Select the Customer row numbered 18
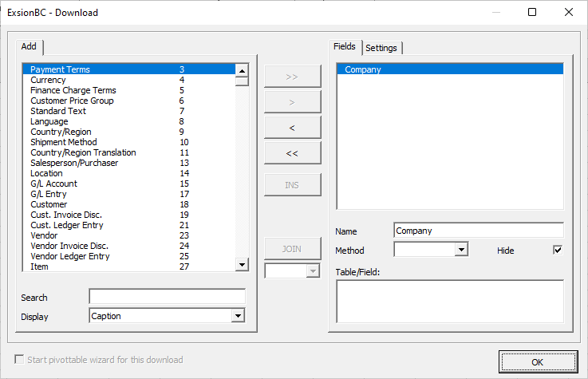The width and height of the screenshot is (588, 379). tap(129, 204)
